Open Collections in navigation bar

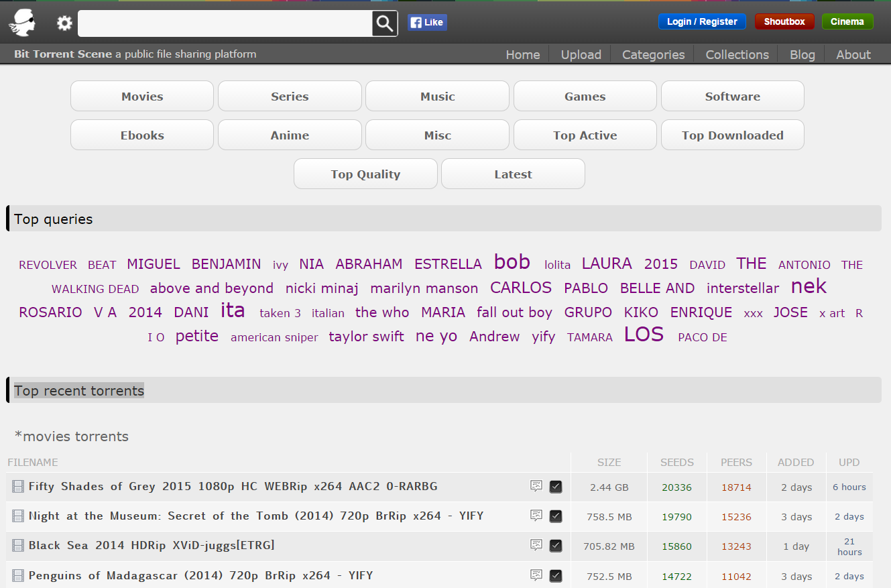coord(737,55)
